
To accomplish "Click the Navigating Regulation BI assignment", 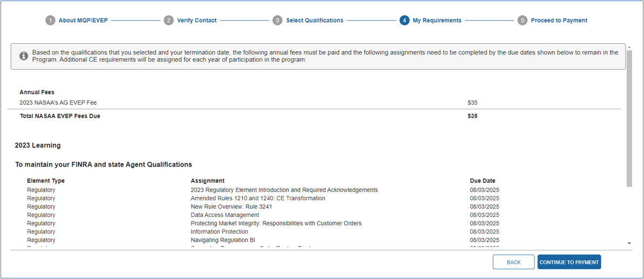I will coord(222,240).
